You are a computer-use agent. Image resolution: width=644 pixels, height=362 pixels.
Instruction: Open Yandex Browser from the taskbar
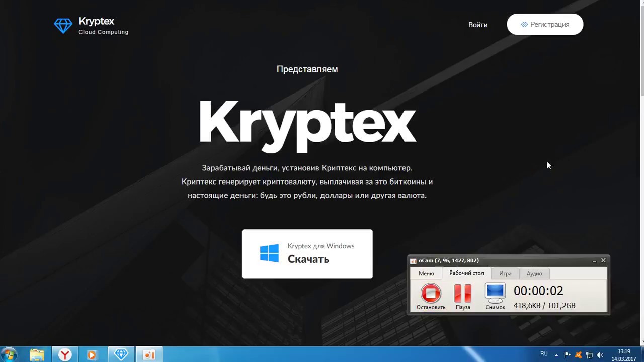point(65,355)
